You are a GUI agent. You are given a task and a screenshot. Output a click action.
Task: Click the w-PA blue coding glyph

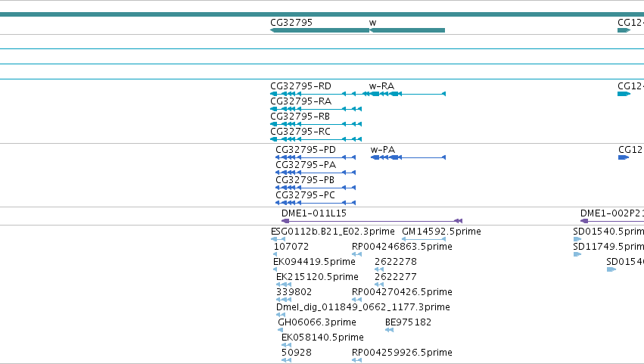(408, 157)
